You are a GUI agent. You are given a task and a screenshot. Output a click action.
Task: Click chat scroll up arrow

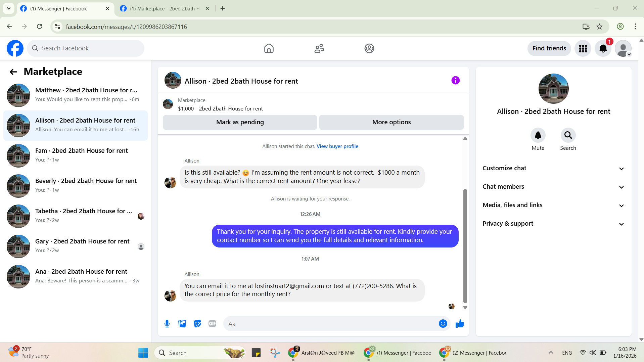[465, 138]
